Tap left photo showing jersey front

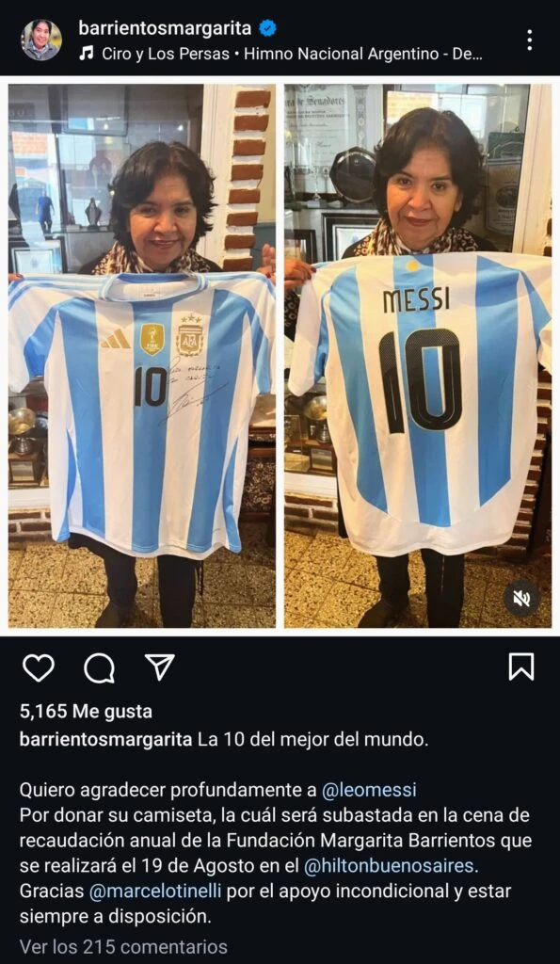tap(142, 356)
